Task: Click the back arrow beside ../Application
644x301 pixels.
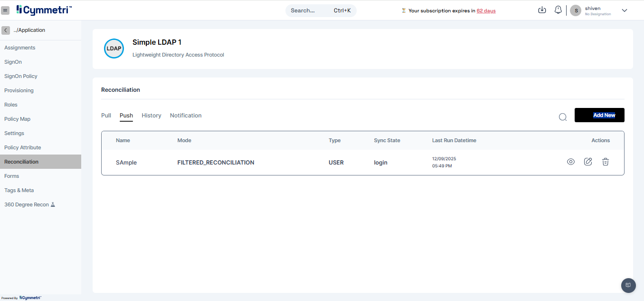Action: point(6,30)
